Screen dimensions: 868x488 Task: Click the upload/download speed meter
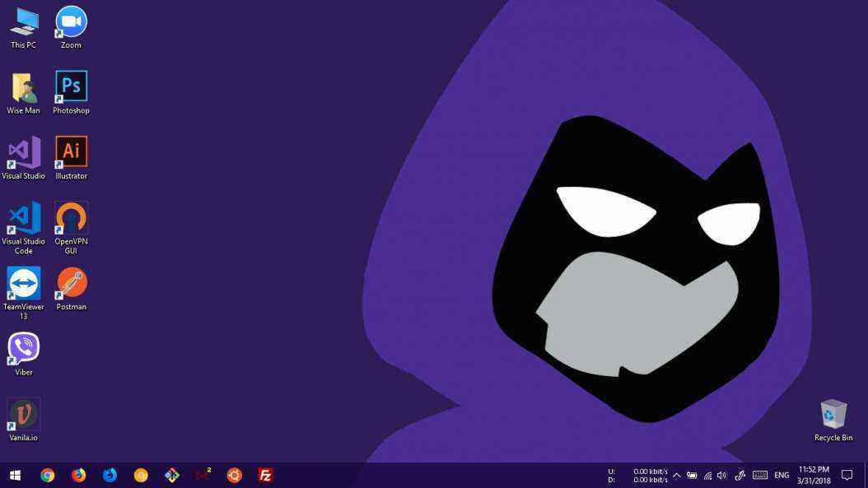click(x=637, y=476)
